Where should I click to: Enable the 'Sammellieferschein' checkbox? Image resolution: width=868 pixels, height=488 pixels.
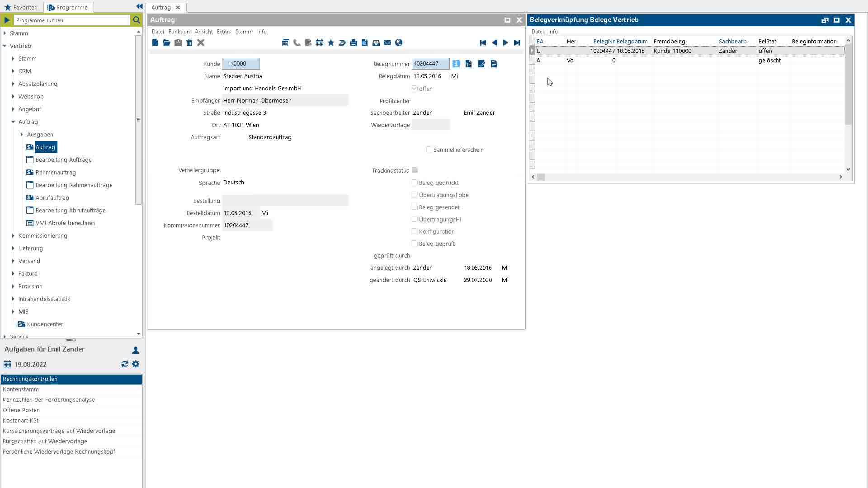click(x=429, y=150)
